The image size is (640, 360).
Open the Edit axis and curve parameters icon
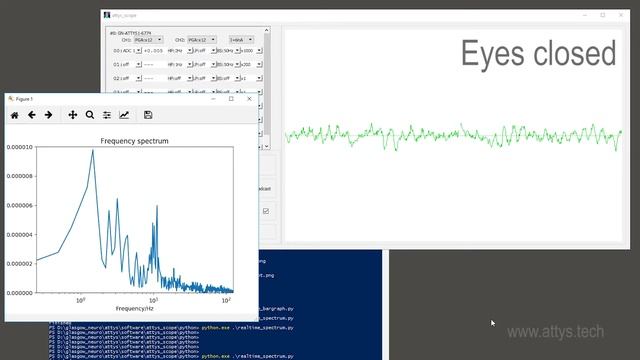(x=124, y=115)
